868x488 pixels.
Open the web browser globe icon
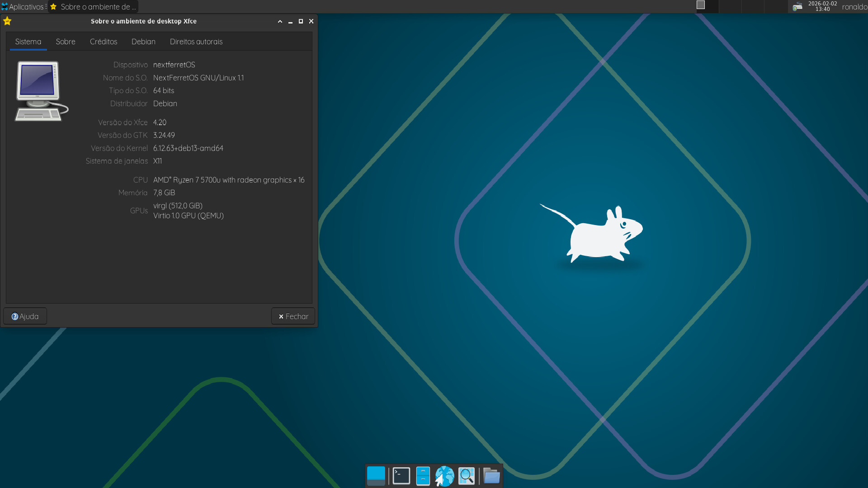444,476
